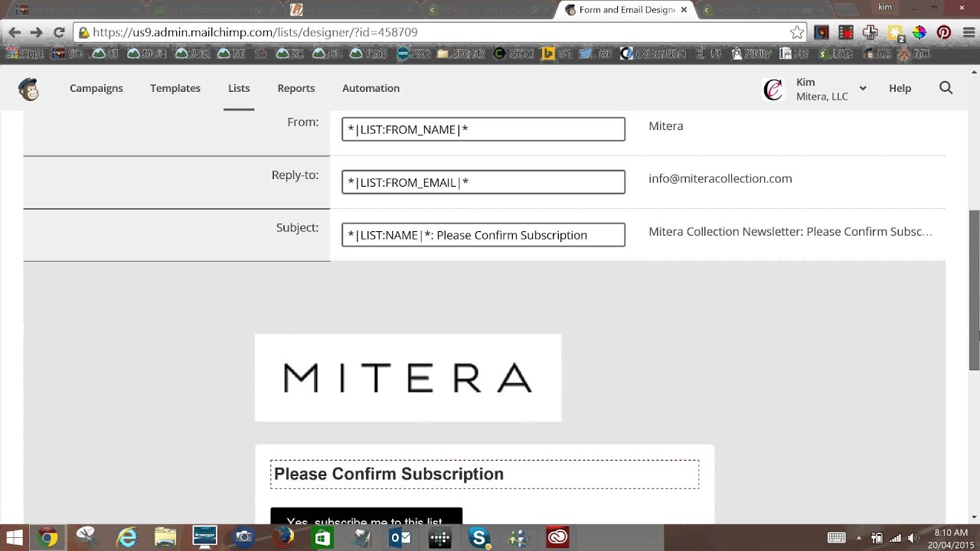Open the Campaigns menu
Image resolution: width=980 pixels, height=551 pixels.
(x=96, y=88)
